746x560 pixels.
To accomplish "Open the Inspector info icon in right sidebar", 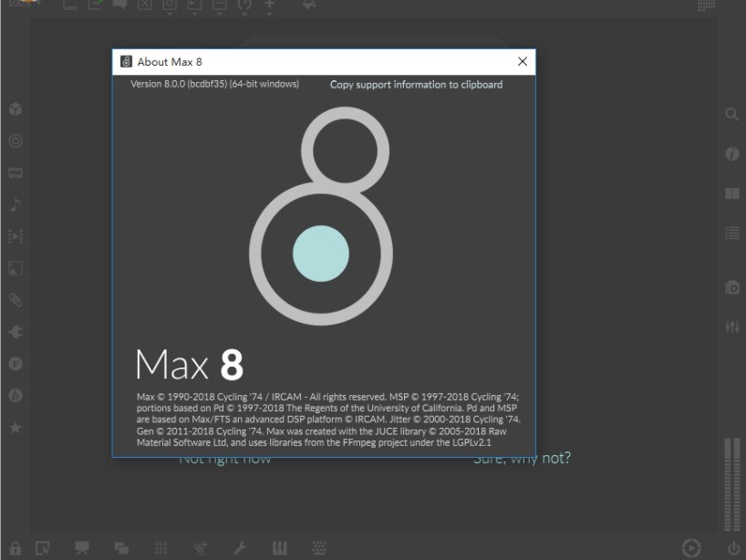I will tap(731, 154).
